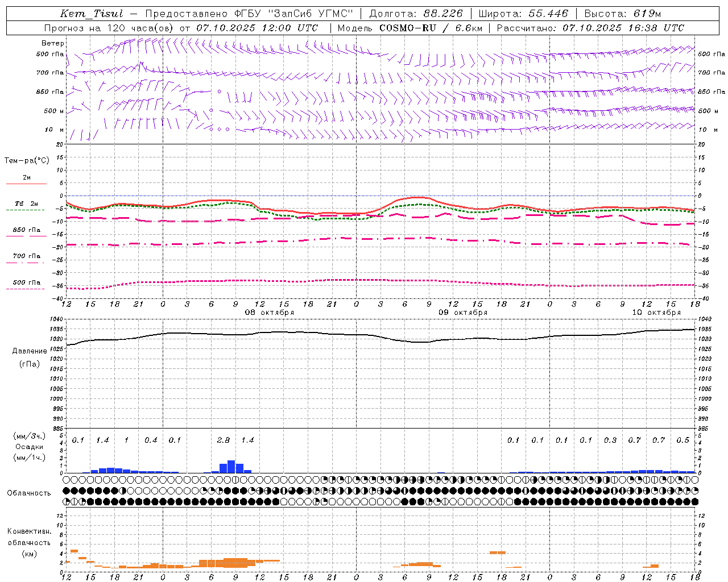
Task: Click the '850 гПа' temperature legend entry
Action: pos(27,230)
